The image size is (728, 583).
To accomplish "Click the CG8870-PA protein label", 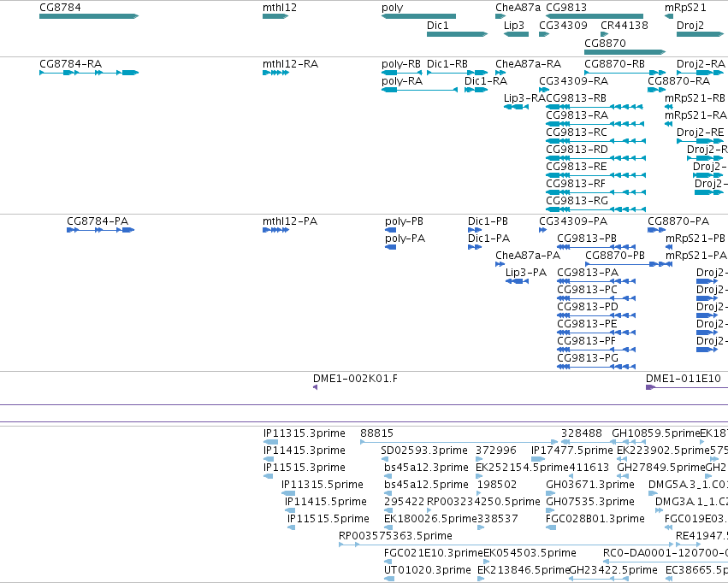I will (678, 221).
